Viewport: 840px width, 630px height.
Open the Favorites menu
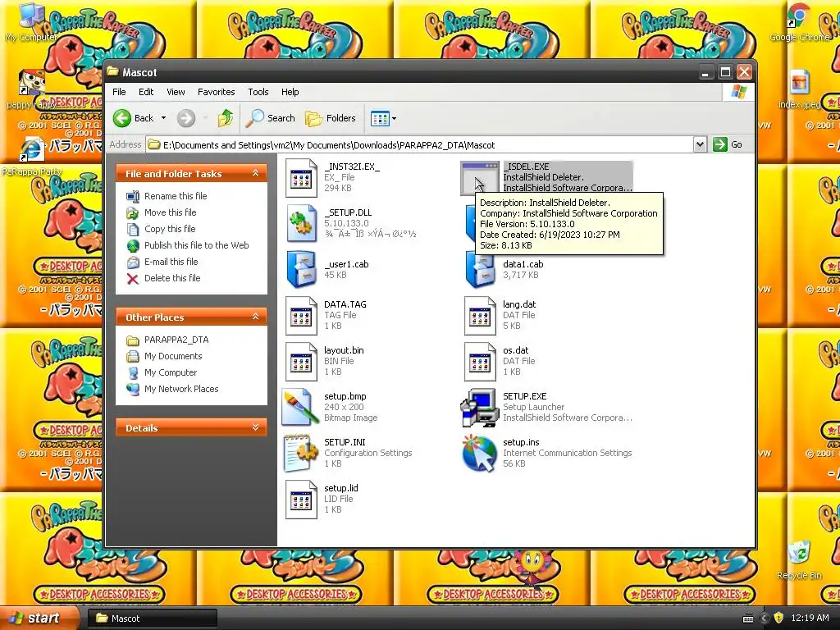[x=216, y=92]
